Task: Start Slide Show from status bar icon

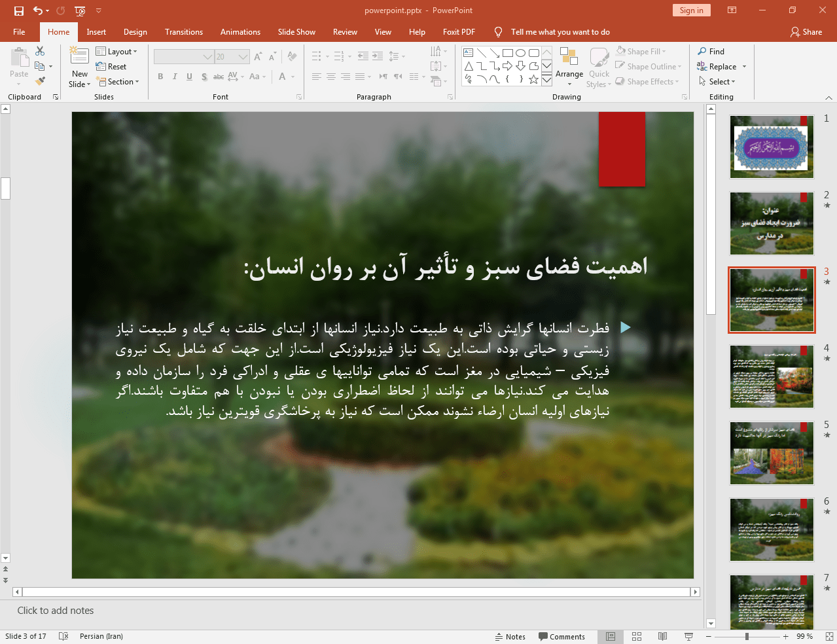Action: tap(688, 636)
